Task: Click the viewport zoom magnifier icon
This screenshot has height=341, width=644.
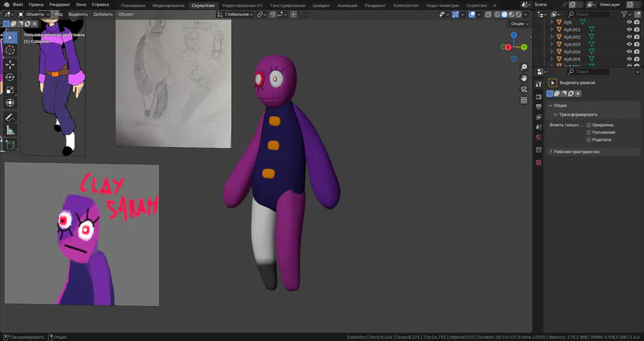Action: click(x=524, y=67)
